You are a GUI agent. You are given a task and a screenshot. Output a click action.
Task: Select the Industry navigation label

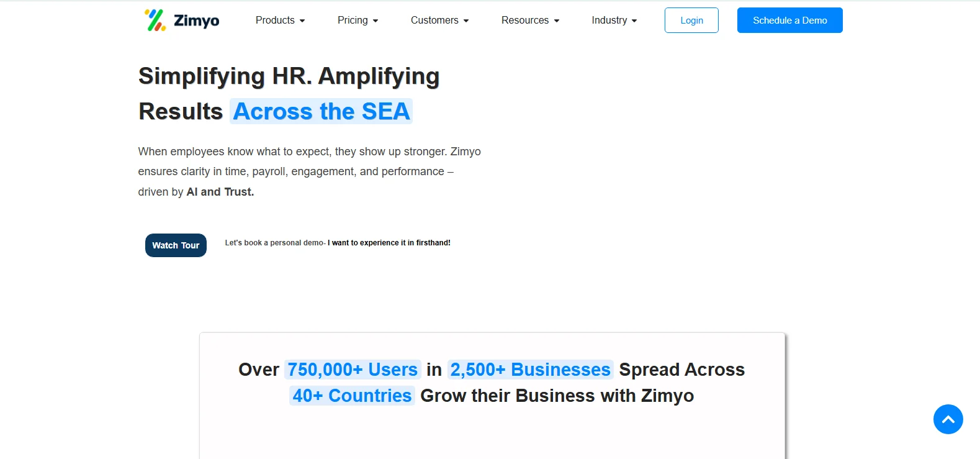coord(609,20)
